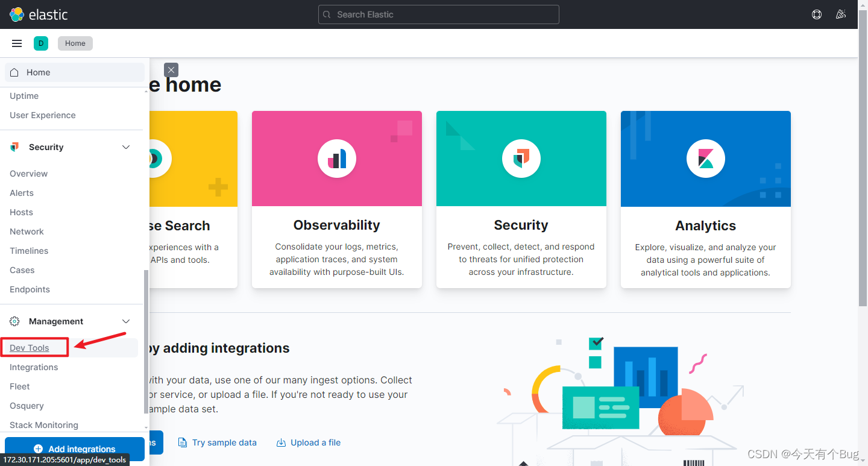Click the Observability chart icon on pink card
868x466 pixels.
click(x=336, y=158)
